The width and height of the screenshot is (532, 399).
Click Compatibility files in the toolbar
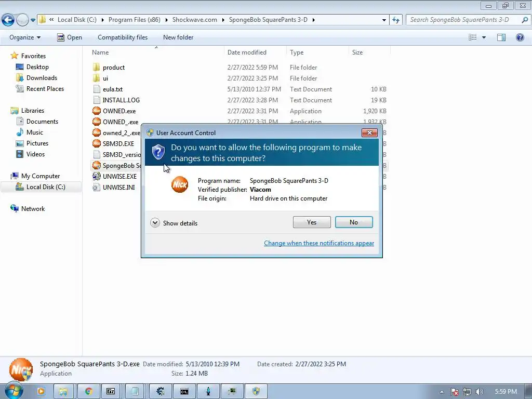(123, 37)
